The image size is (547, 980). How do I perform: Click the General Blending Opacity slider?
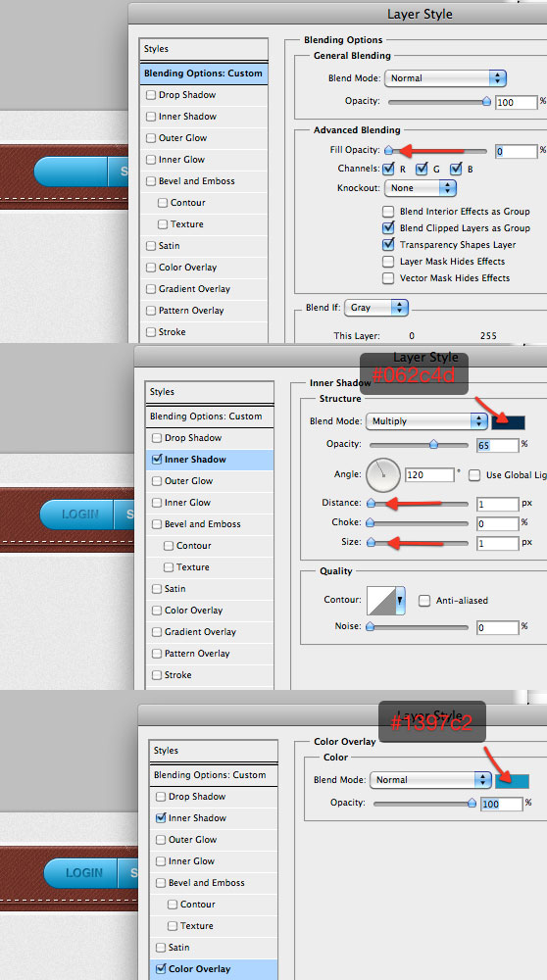tap(437, 101)
